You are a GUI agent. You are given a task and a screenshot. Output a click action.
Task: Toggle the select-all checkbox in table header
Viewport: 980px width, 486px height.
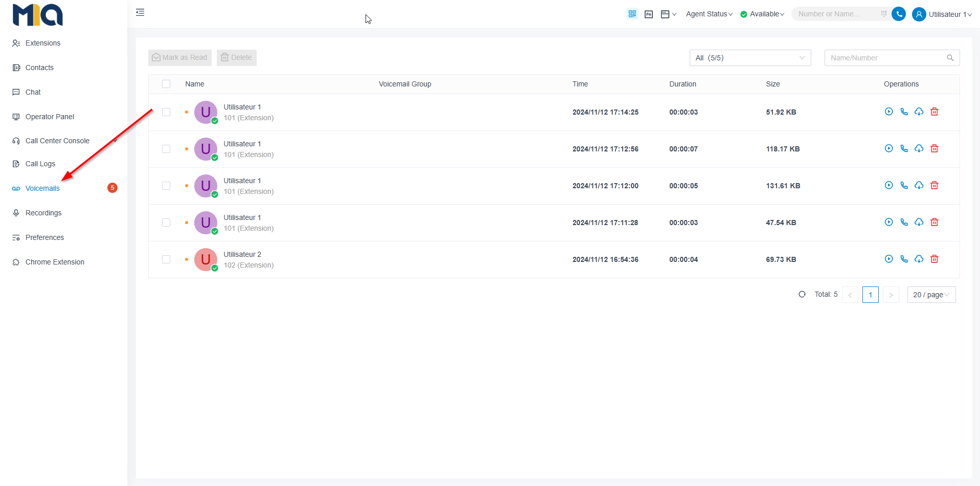166,84
